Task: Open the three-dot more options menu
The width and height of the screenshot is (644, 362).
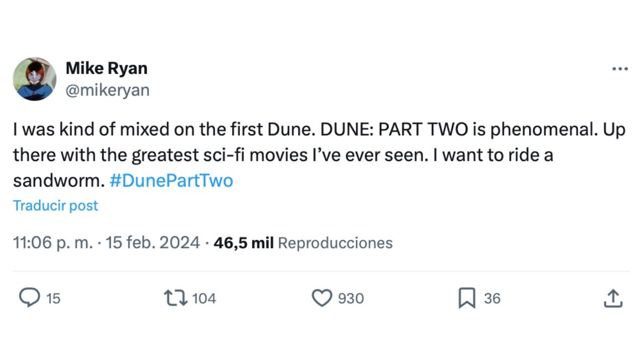Action: [x=620, y=69]
